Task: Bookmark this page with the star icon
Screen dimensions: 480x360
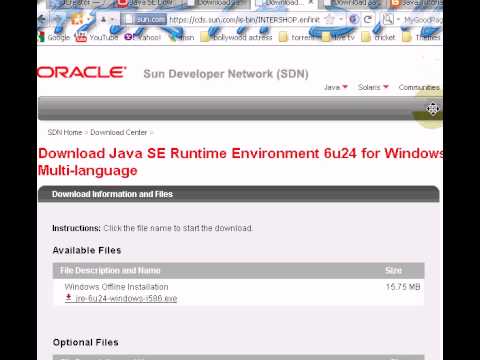Action: pyautogui.click(x=329, y=20)
